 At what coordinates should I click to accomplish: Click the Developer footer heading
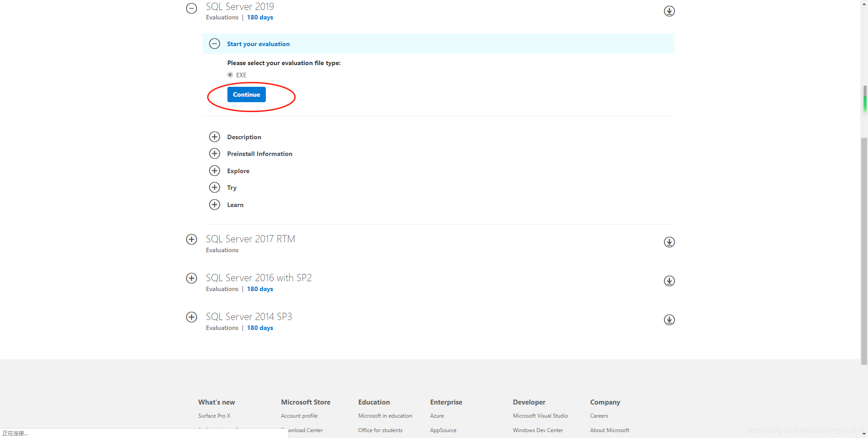pos(529,402)
